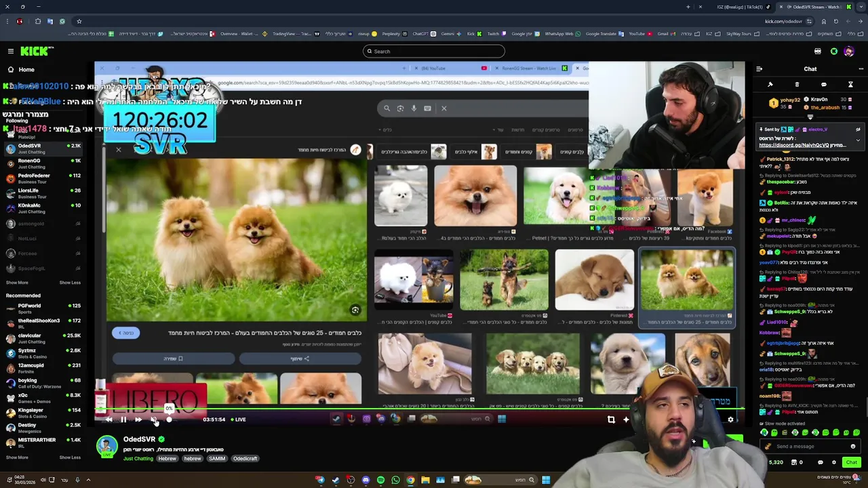
Task: Hide the pinned message eye icon
Action: pos(858,129)
